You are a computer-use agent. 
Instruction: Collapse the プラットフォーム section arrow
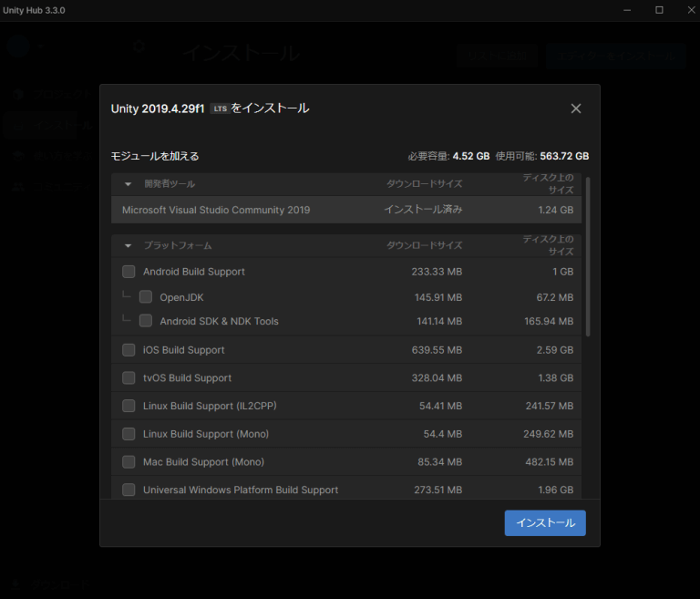click(x=128, y=246)
